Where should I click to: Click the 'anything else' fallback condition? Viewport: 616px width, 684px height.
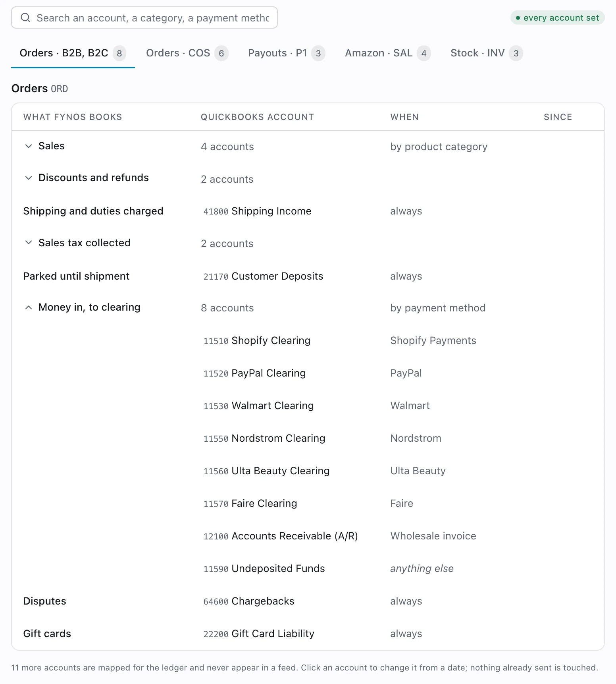click(x=422, y=568)
